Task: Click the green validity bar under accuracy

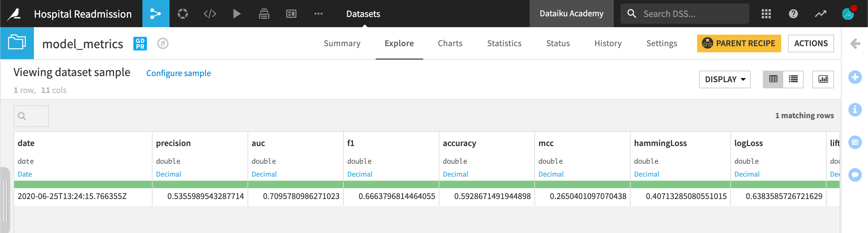Action: (487, 184)
